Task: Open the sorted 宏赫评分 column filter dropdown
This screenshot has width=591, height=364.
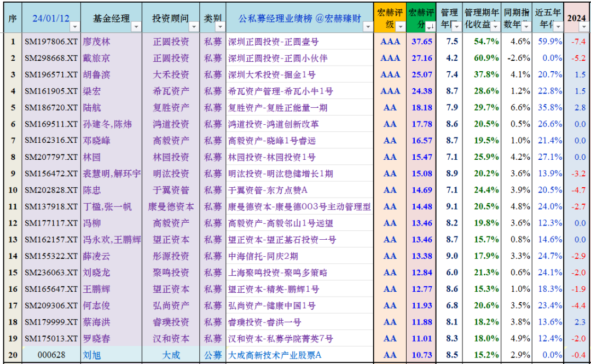Action: (x=430, y=27)
